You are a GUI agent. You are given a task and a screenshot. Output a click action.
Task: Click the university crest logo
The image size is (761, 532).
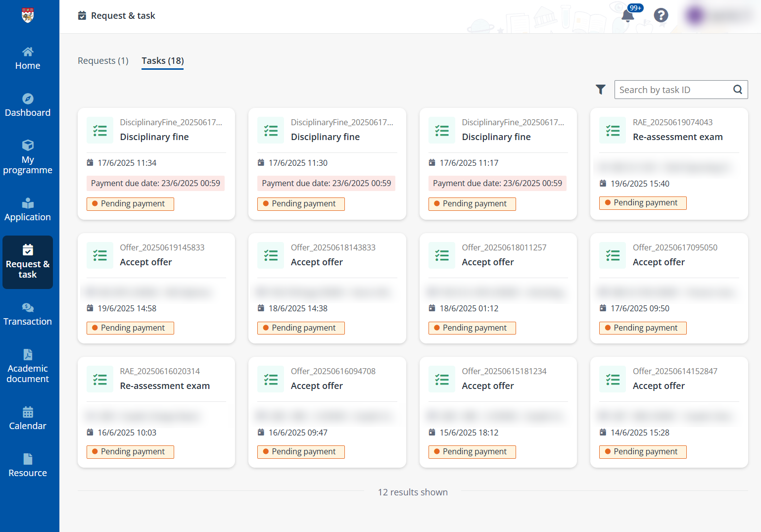coord(28,15)
